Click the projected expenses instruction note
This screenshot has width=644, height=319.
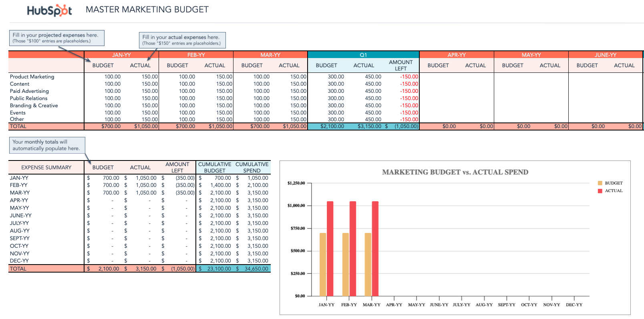(x=57, y=38)
